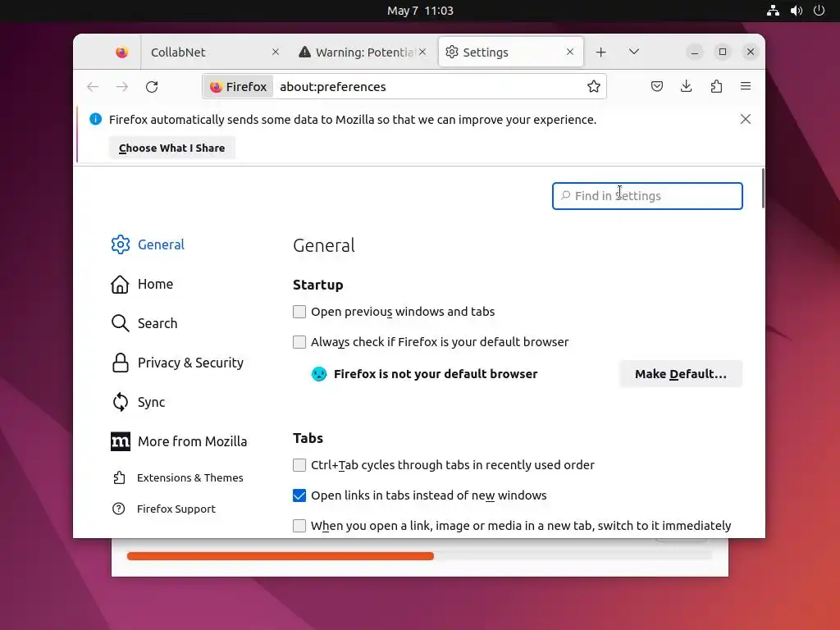Enable Ctrl+Tab cycles through tabs checkbox
The width and height of the screenshot is (840, 630).
(299, 465)
